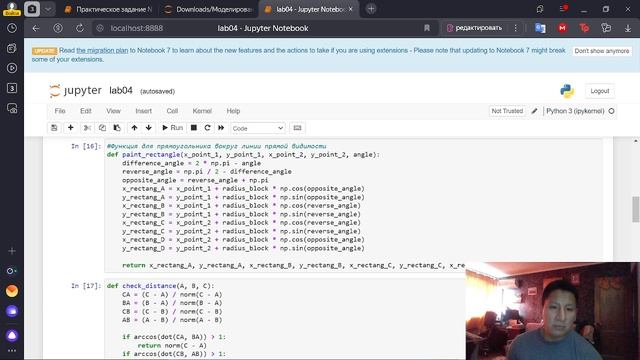Open the orange sidebar app icon
The height and width of the screenshot is (360, 640).
point(12,291)
